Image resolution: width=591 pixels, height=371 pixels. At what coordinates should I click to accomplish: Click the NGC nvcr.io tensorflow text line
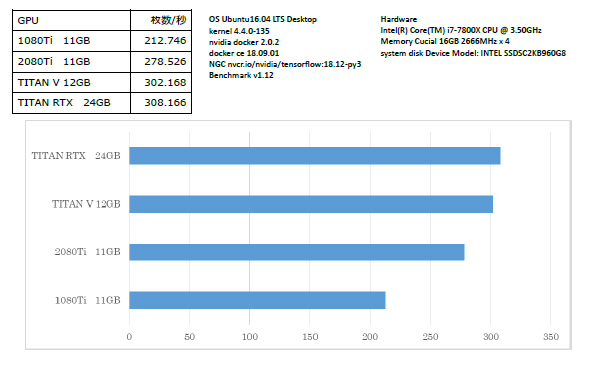click(285, 64)
